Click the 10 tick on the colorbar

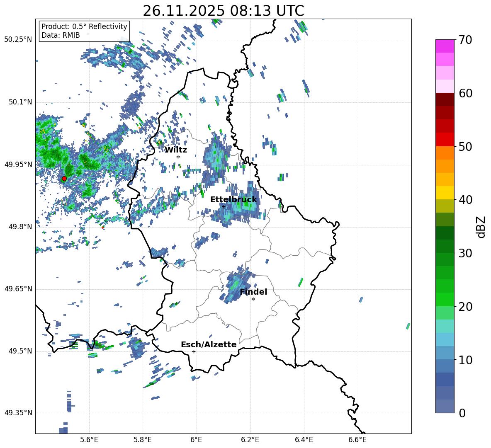coord(465,360)
